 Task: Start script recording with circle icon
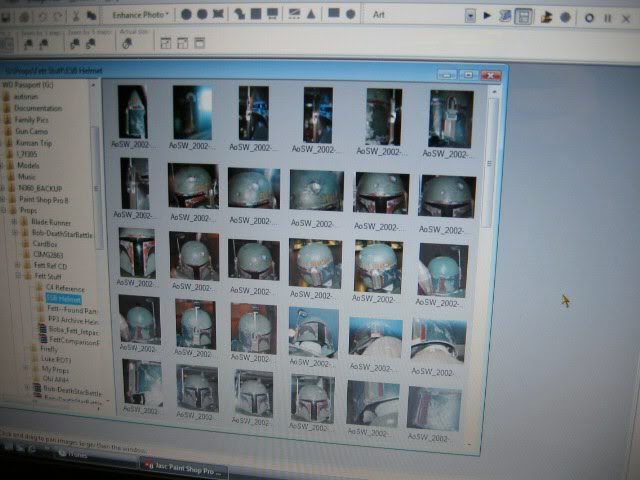point(589,18)
